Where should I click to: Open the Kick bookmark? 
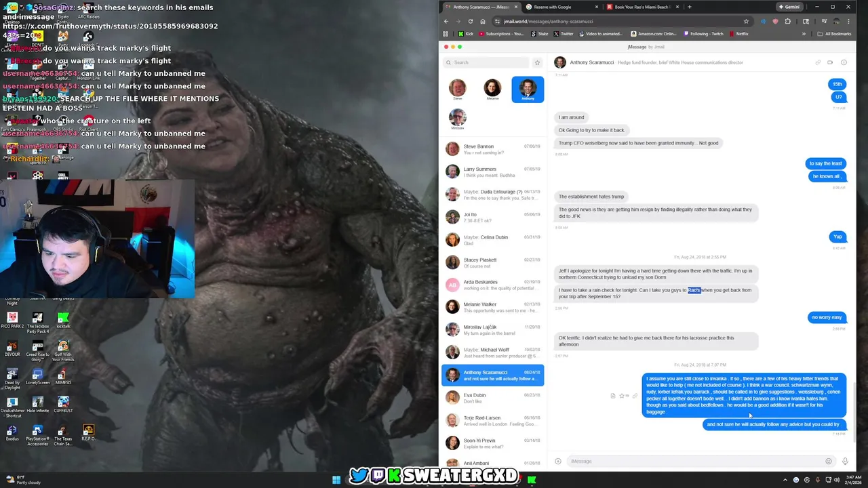coord(466,34)
